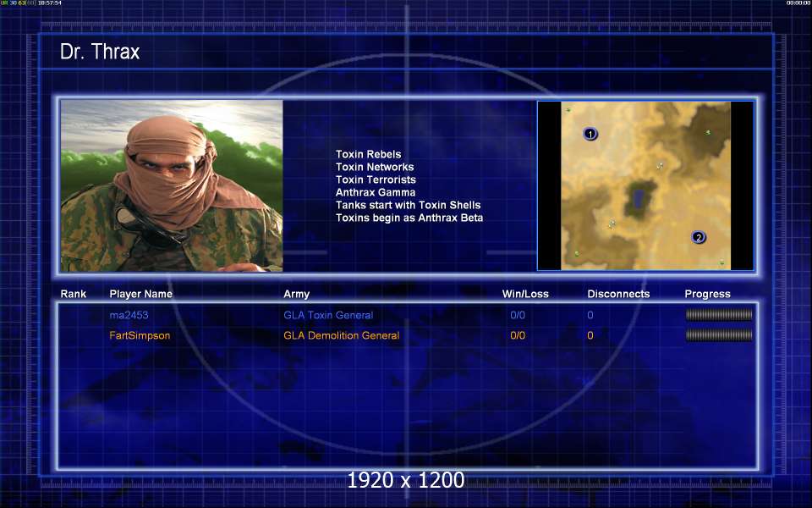
Task: Click the Win/Loss column header
Action: tap(525, 294)
